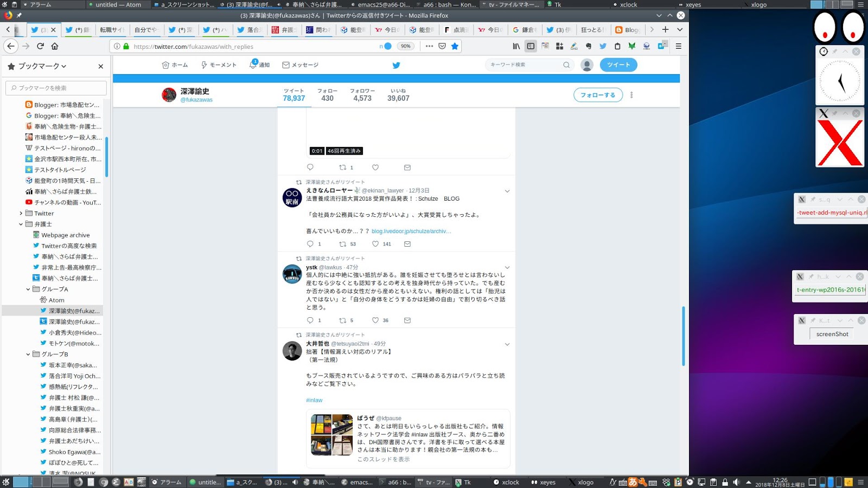Open @fukazawas profile handle link
Image resolution: width=868 pixels, height=488 pixels.
pos(196,100)
